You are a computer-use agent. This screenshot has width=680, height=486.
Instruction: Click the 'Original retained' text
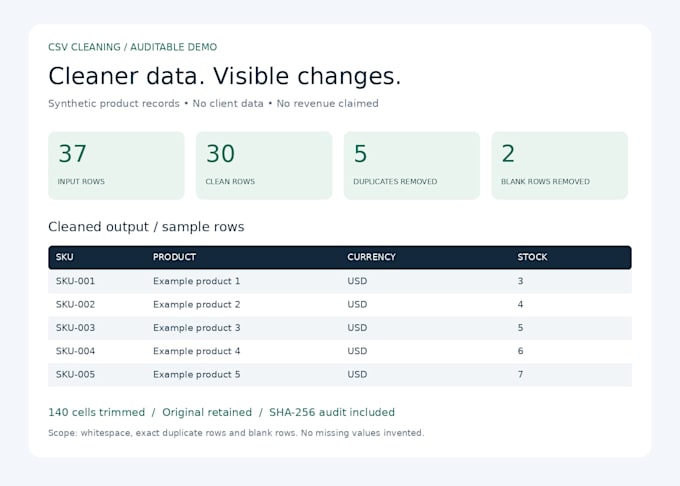click(207, 412)
